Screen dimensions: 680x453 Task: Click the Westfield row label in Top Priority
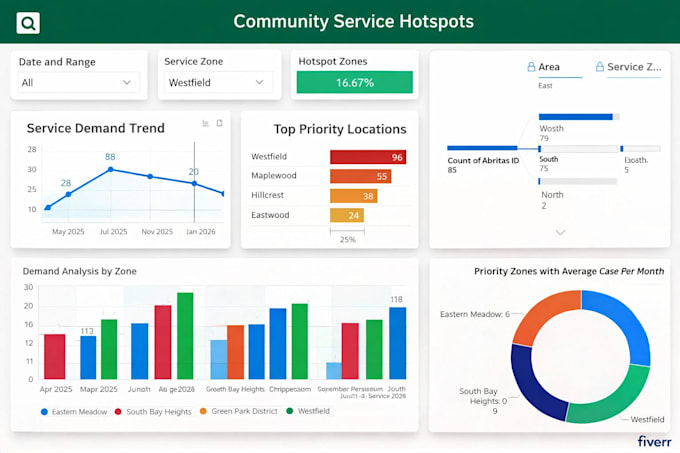(269, 156)
